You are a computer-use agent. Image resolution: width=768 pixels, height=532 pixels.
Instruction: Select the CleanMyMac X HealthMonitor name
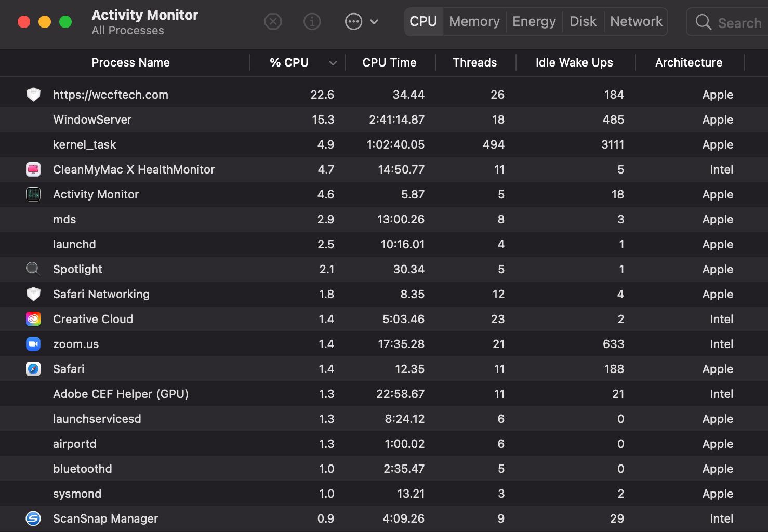(134, 169)
